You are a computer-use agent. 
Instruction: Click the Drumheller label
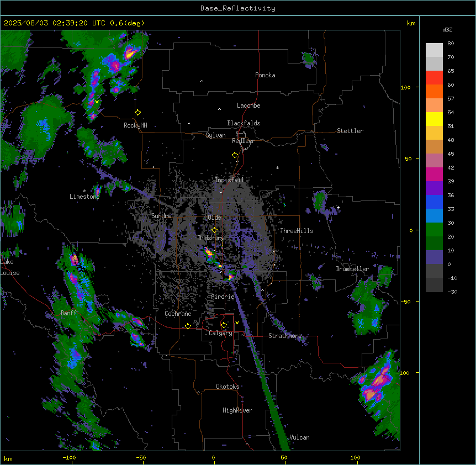tap(352, 269)
